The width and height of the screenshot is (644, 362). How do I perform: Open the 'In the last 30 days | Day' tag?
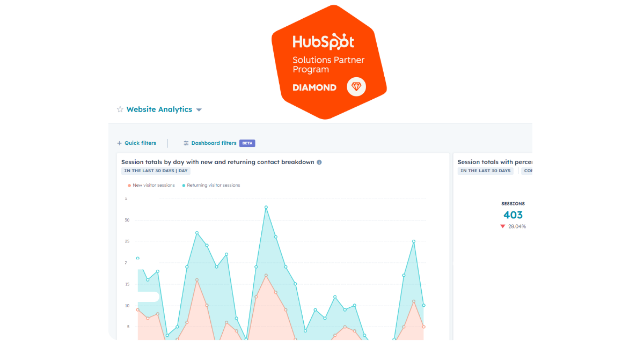(x=156, y=171)
